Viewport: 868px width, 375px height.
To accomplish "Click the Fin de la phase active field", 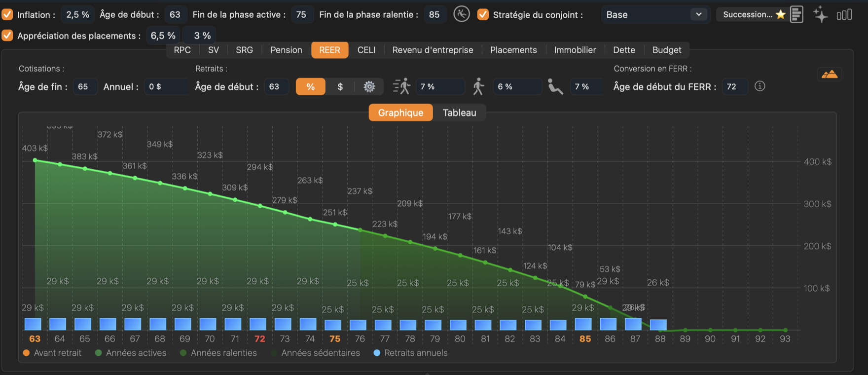I will pyautogui.click(x=301, y=14).
